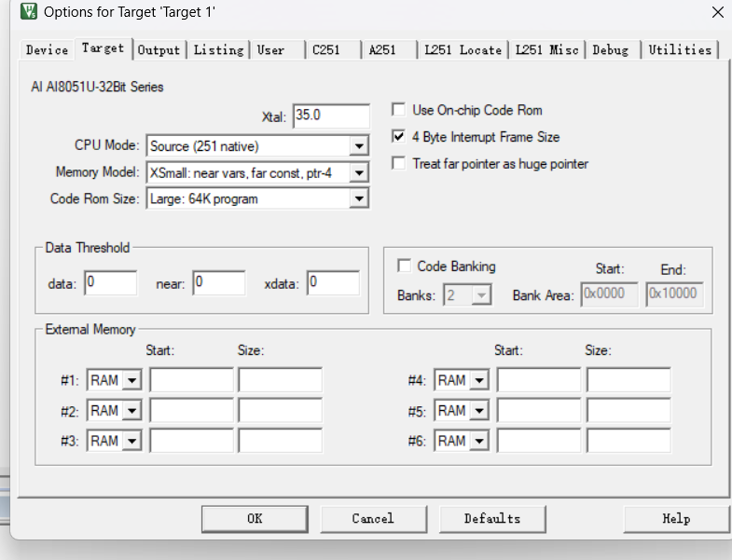Screen dimensions: 732x560
Task: Restore settings with Defaults button
Action: (492, 519)
